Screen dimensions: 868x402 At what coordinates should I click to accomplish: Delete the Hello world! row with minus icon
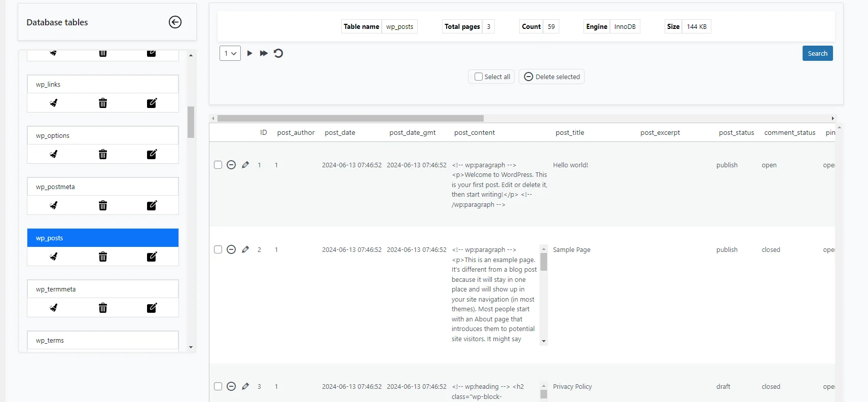[x=231, y=165]
